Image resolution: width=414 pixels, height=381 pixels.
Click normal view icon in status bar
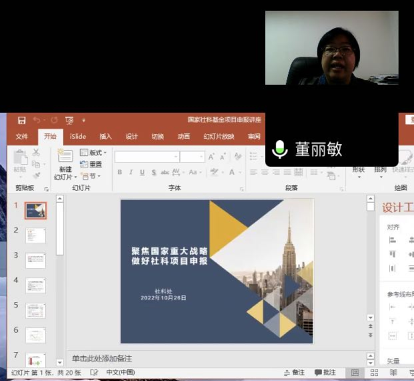tap(355, 372)
